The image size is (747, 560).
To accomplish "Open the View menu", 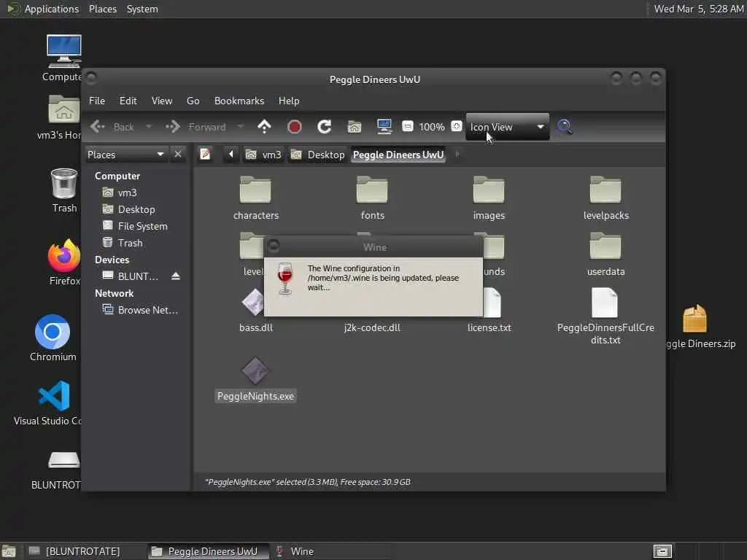I will click(x=162, y=101).
